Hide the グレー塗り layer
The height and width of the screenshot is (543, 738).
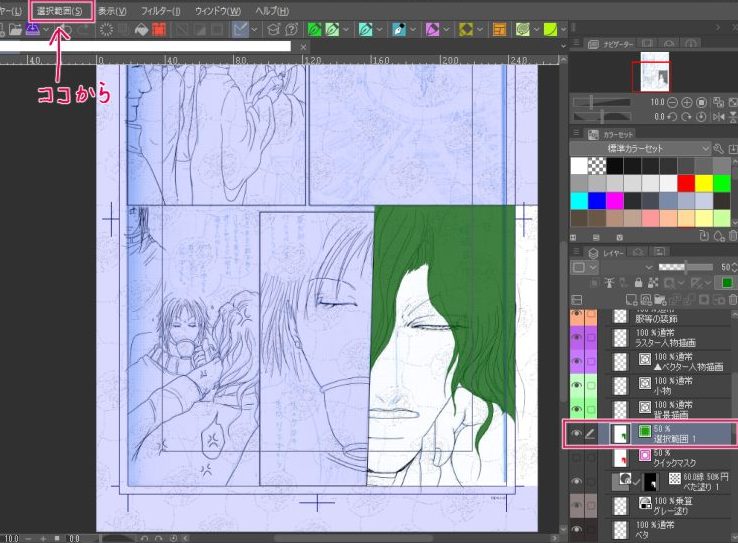click(576, 507)
